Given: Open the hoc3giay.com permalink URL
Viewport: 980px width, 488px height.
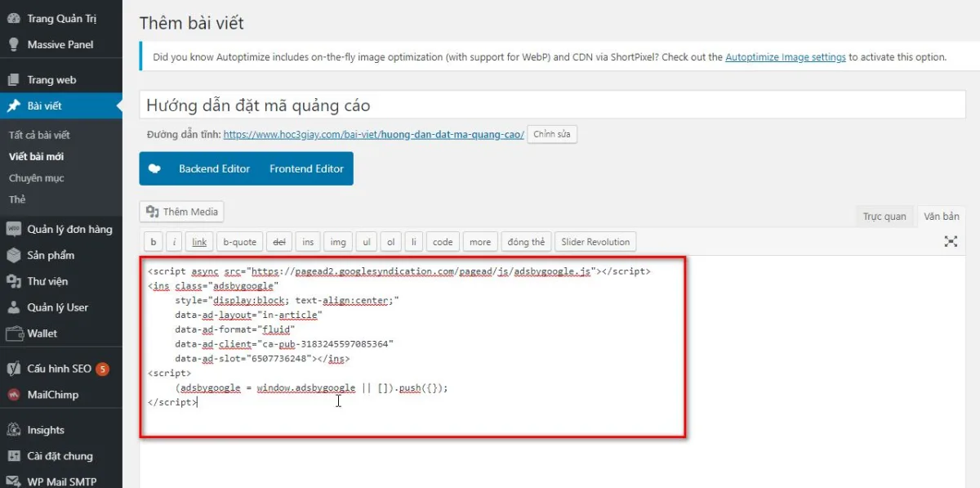Looking at the screenshot, I should pyautogui.click(x=373, y=135).
